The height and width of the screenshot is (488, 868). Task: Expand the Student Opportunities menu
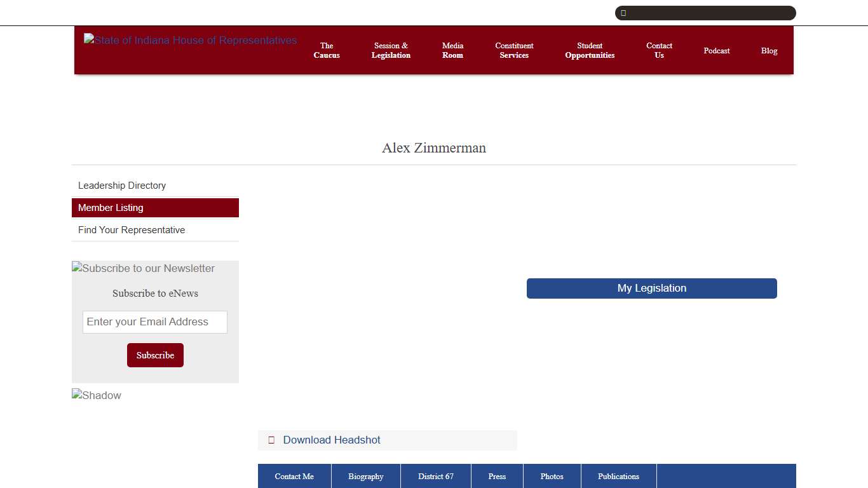pos(590,50)
